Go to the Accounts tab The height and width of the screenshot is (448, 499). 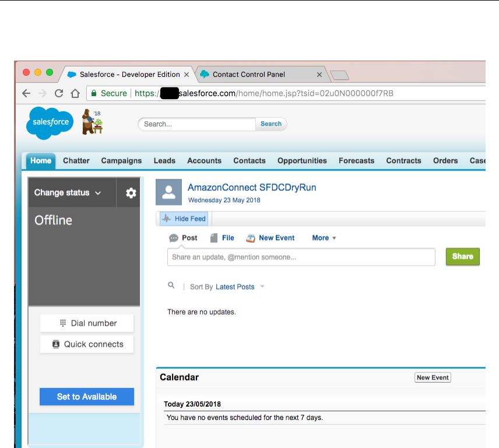(204, 161)
